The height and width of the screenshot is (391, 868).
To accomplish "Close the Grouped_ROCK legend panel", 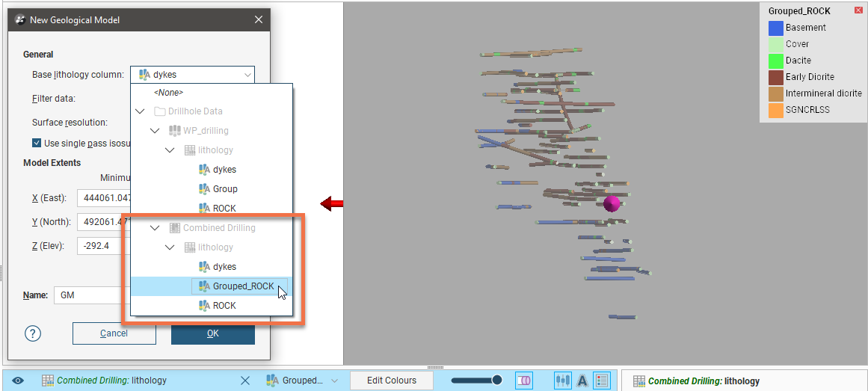I will 857,10.
